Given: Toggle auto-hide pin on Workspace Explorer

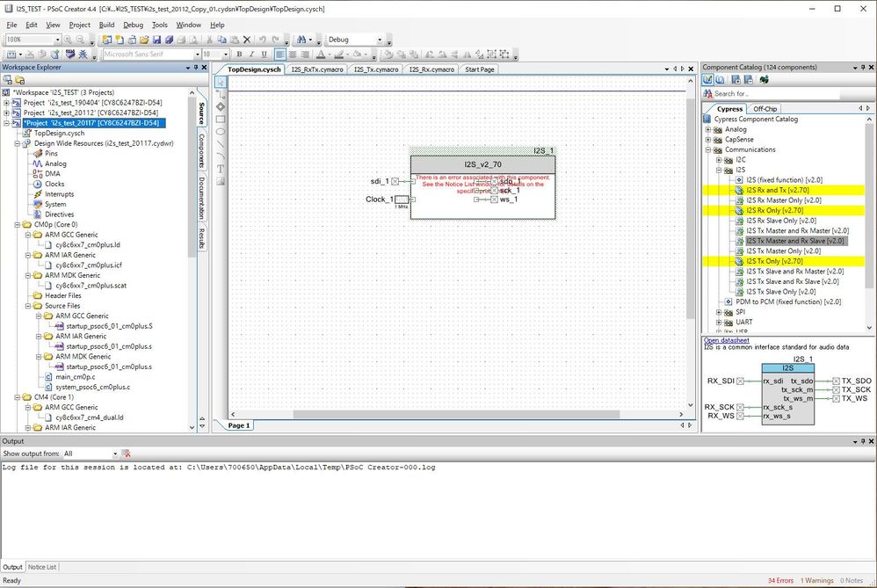Looking at the screenshot, I should click(x=196, y=67).
